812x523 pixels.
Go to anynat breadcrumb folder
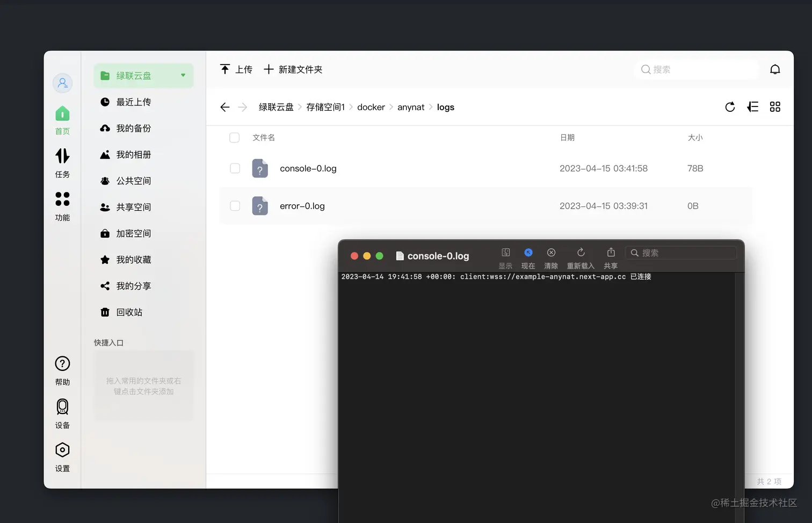(411, 107)
